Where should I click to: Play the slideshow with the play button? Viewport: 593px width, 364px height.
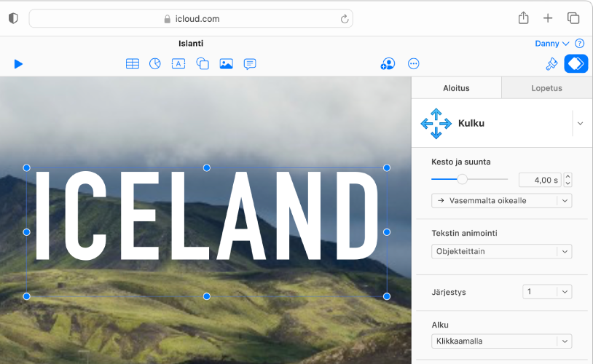pyautogui.click(x=18, y=64)
